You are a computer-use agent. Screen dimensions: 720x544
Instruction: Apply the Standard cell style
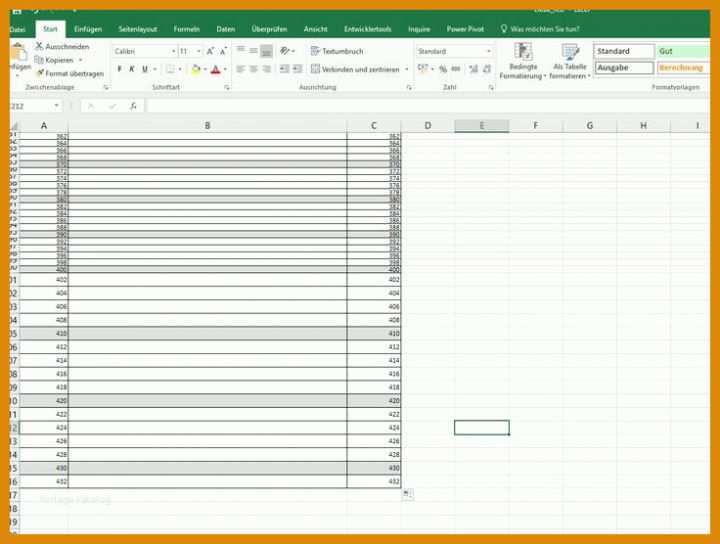624,51
